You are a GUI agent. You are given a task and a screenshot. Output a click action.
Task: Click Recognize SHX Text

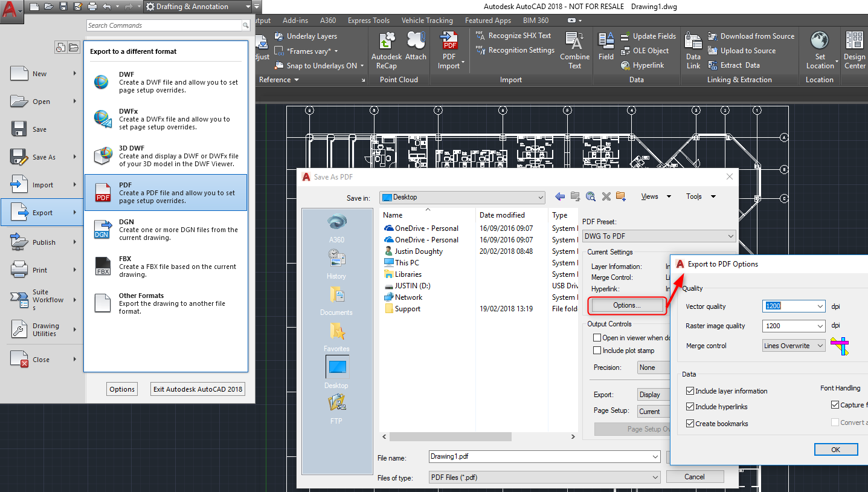tap(521, 36)
